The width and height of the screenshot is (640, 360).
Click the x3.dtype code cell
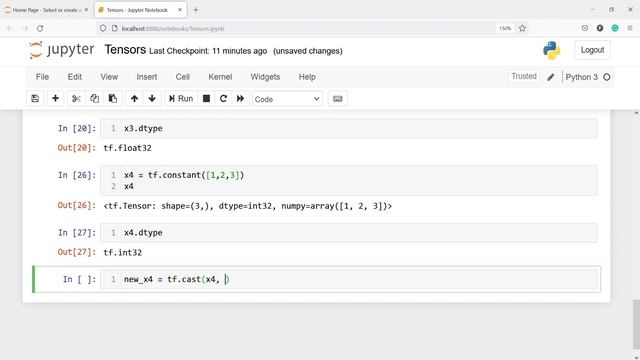click(349, 128)
